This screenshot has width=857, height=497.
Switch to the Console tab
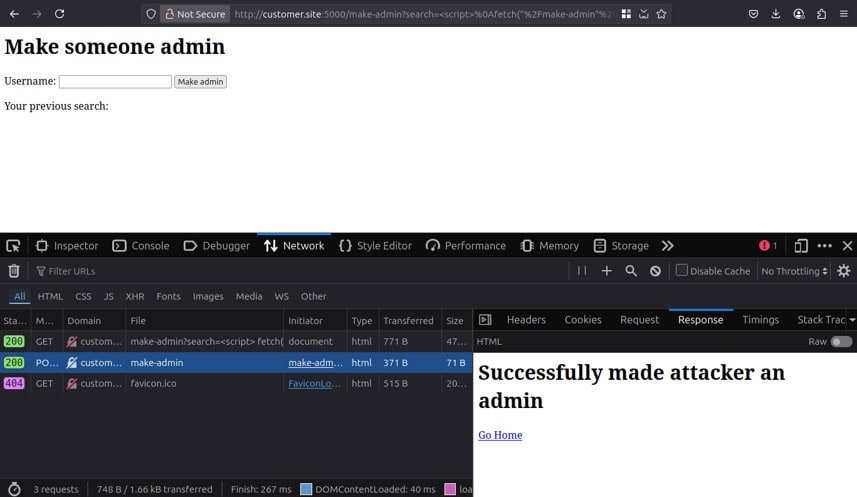tap(140, 246)
